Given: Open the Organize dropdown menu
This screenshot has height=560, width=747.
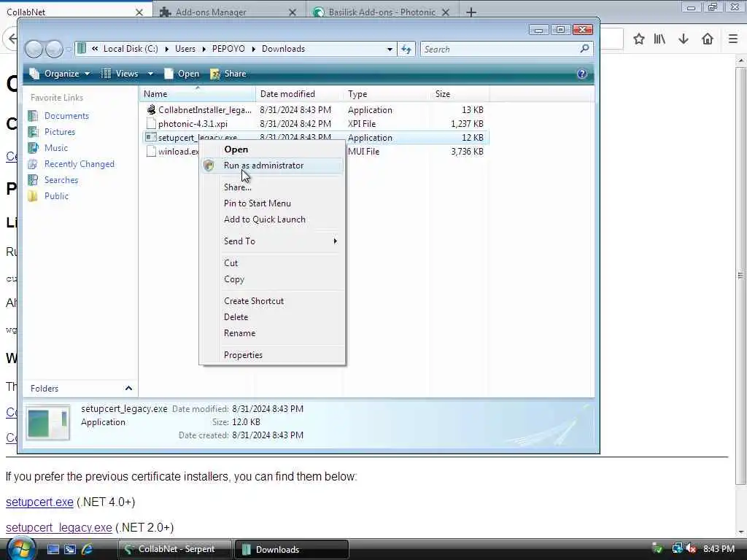Looking at the screenshot, I should pyautogui.click(x=60, y=74).
